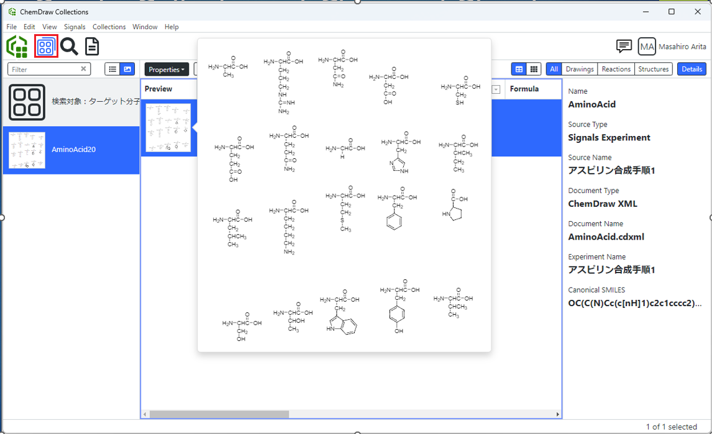Switch to list view in sidebar
Image resolution: width=712 pixels, height=434 pixels.
click(112, 69)
